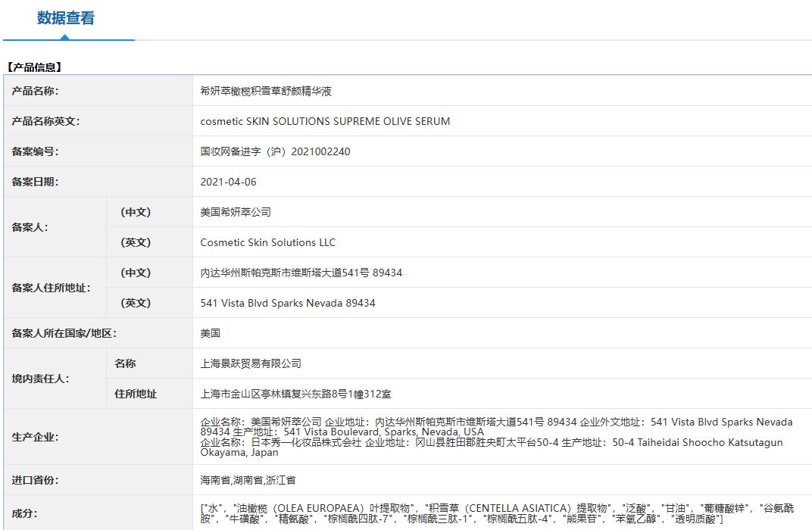812x530 pixels.
Task: Click the 境内责任人 label
Action: tap(40, 379)
